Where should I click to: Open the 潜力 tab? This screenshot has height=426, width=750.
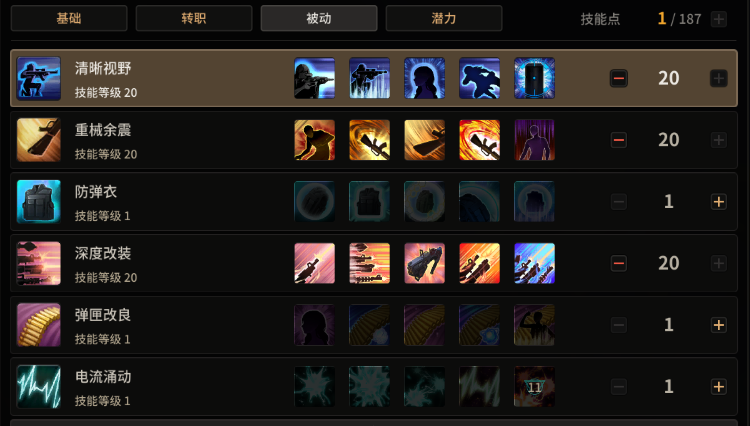444,18
